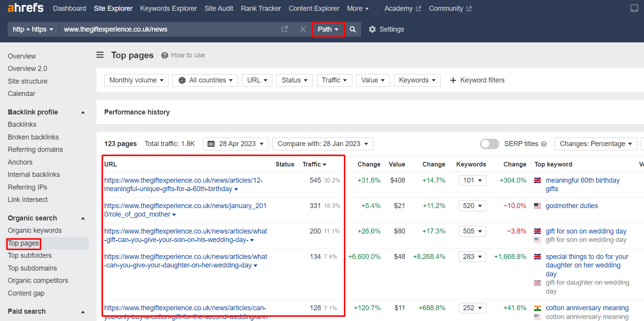Open the Changes: Percentage dropdown
The height and width of the screenshot is (321, 644).
pyautogui.click(x=596, y=144)
